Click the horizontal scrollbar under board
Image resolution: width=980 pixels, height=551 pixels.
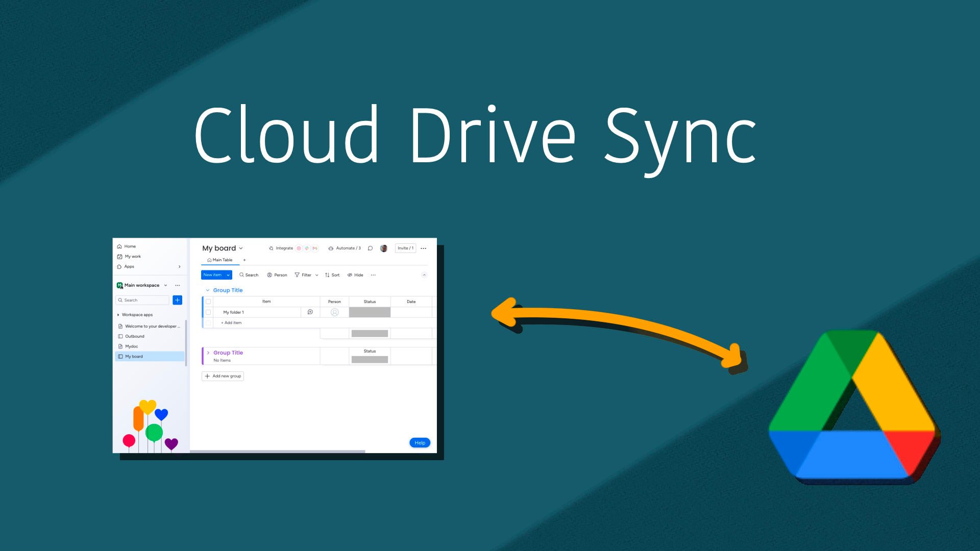pos(278,452)
